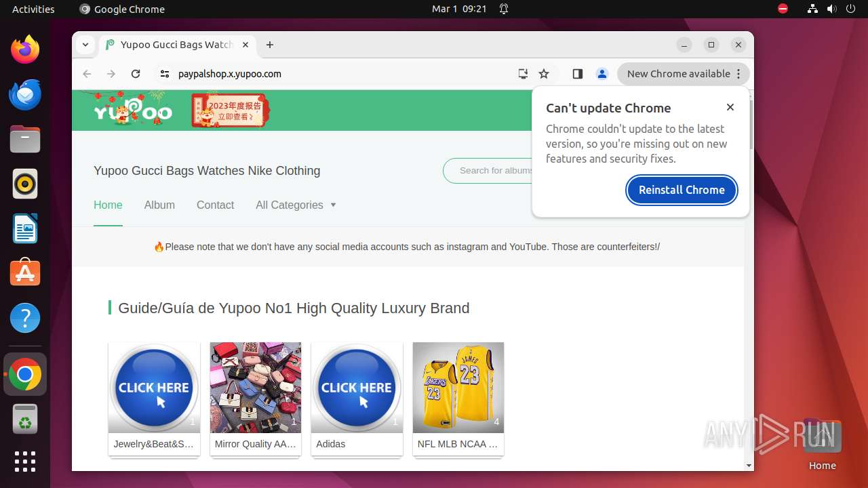Open the 2023 annual report banner

coord(231,110)
